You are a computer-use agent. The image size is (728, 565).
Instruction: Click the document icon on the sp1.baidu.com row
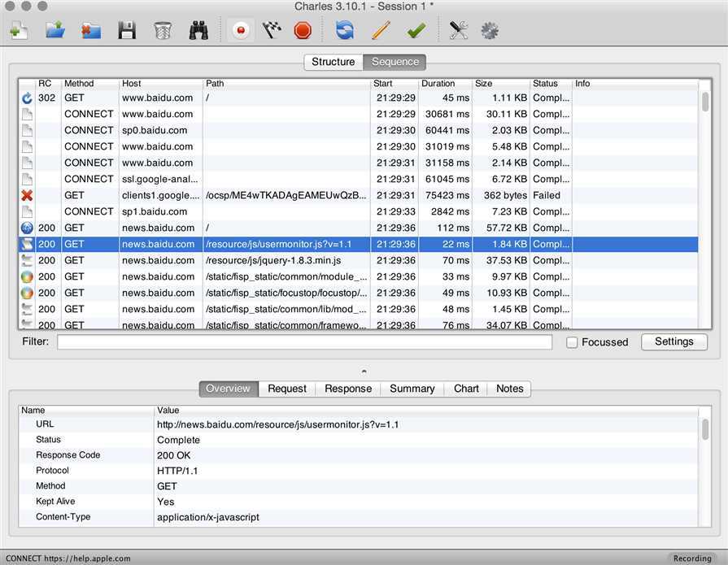click(27, 211)
